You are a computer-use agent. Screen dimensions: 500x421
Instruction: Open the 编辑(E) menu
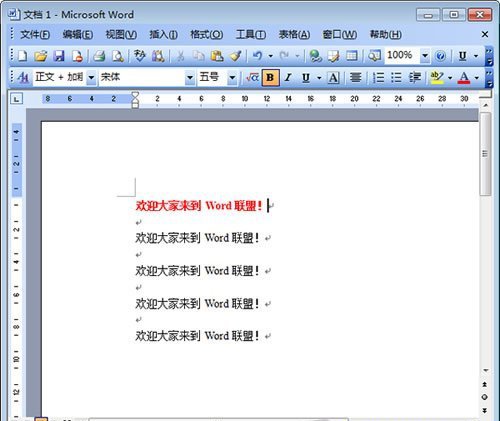[x=78, y=34]
